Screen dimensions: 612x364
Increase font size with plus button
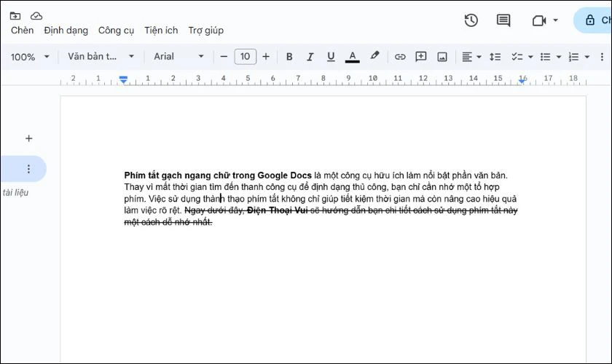tap(266, 57)
